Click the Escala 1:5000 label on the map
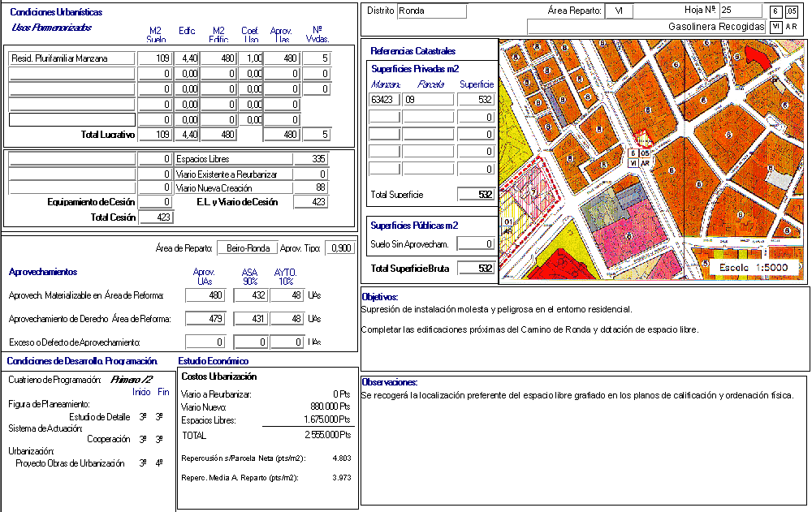 tap(754, 268)
